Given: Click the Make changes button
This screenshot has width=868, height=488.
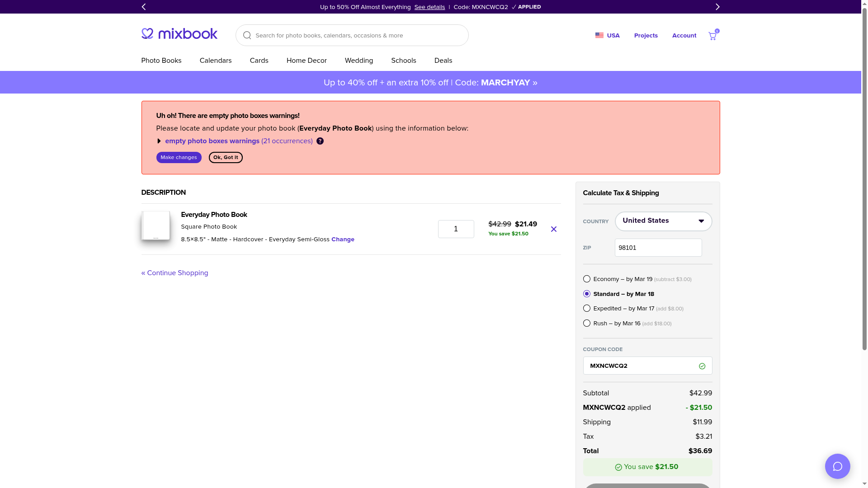Looking at the screenshot, I should [179, 157].
